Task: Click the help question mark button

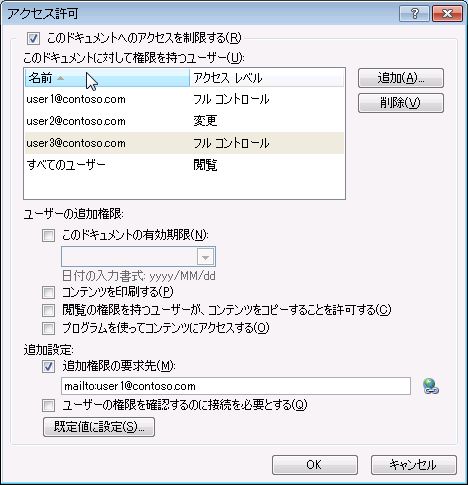Action: (414, 14)
